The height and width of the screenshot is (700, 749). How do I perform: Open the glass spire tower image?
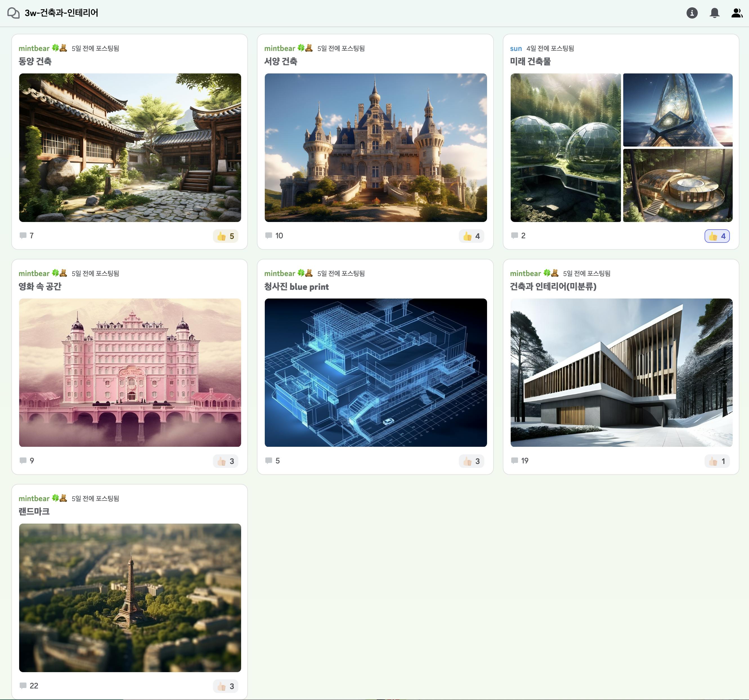678,110
